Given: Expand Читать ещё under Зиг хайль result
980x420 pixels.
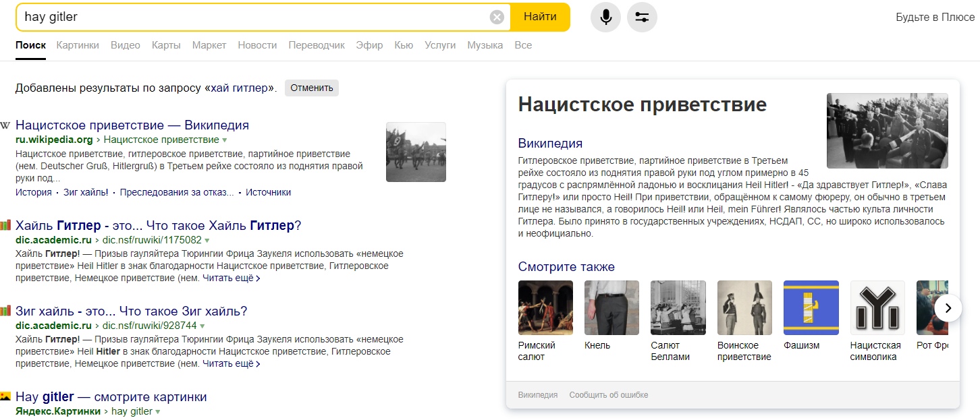Looking at the screenshot, I should point(231,363).
